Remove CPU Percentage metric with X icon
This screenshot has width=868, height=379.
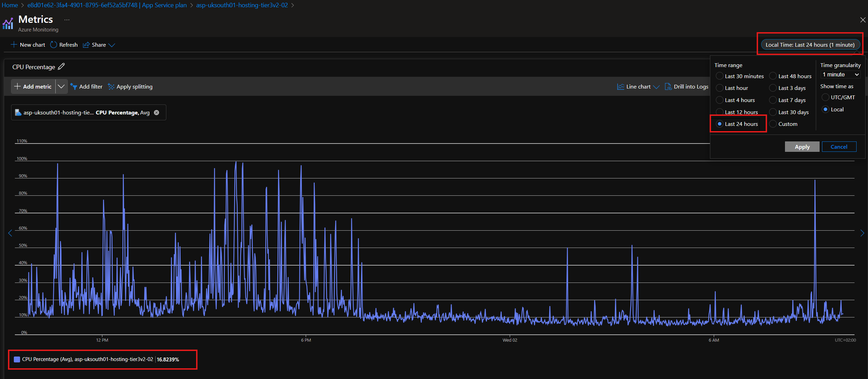pos(157,112)
